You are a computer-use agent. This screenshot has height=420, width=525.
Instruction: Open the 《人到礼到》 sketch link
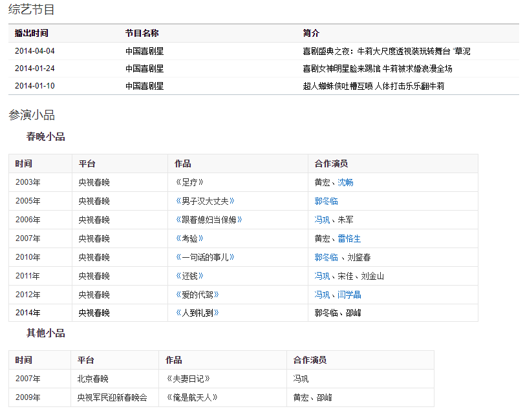coord(197,313)
